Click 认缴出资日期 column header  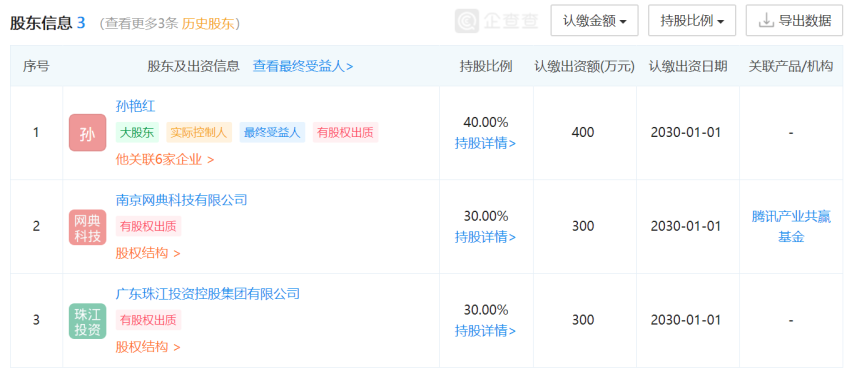[688, 66]
